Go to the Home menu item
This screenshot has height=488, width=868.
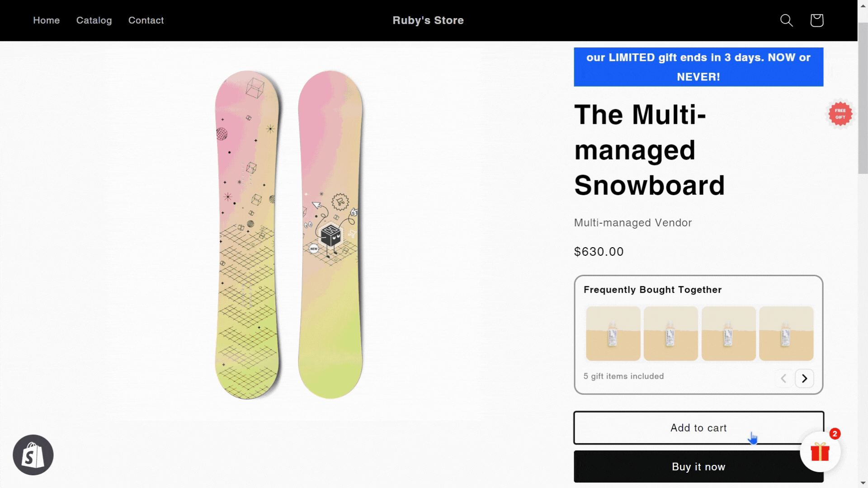[x=46, y=20]
